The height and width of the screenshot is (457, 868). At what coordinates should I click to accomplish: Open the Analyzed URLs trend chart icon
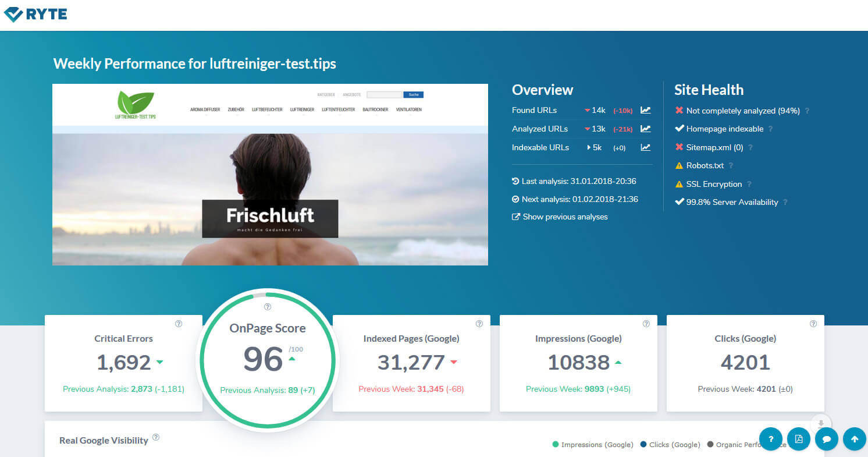point(645,129)
